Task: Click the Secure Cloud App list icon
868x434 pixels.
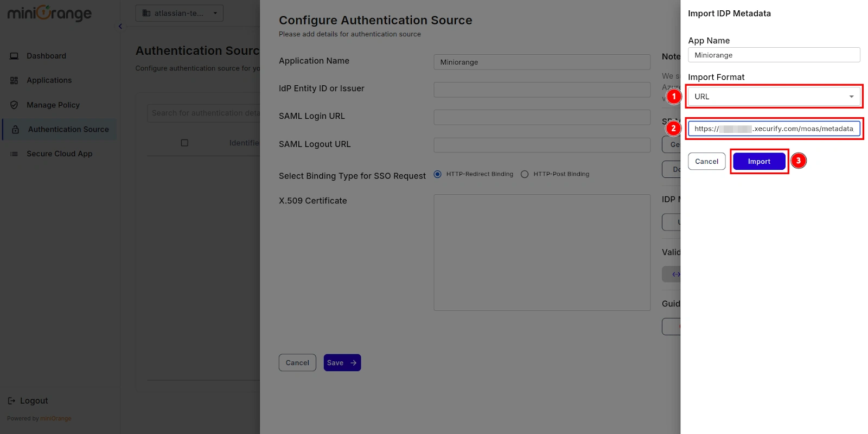Action: (14, 154)
